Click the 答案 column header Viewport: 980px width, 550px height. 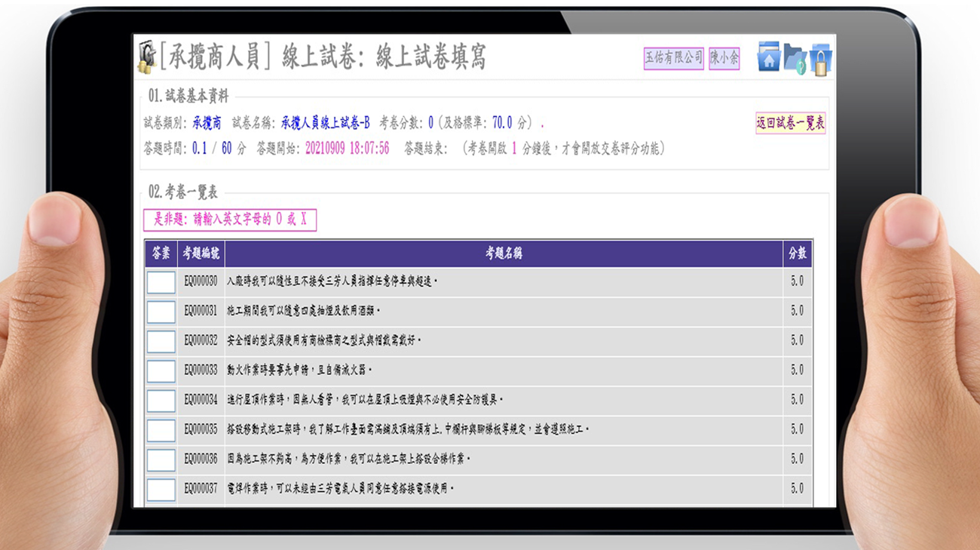[x=161, y=253]
